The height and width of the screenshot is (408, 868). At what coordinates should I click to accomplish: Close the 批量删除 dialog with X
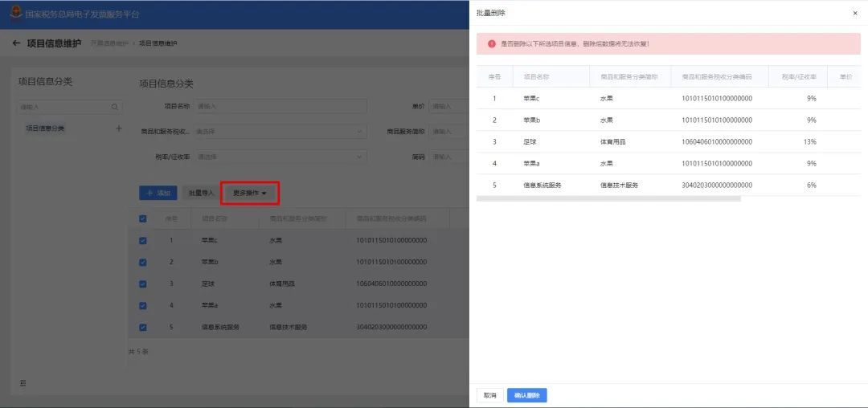pyautogui.click(x=854, y=13)
